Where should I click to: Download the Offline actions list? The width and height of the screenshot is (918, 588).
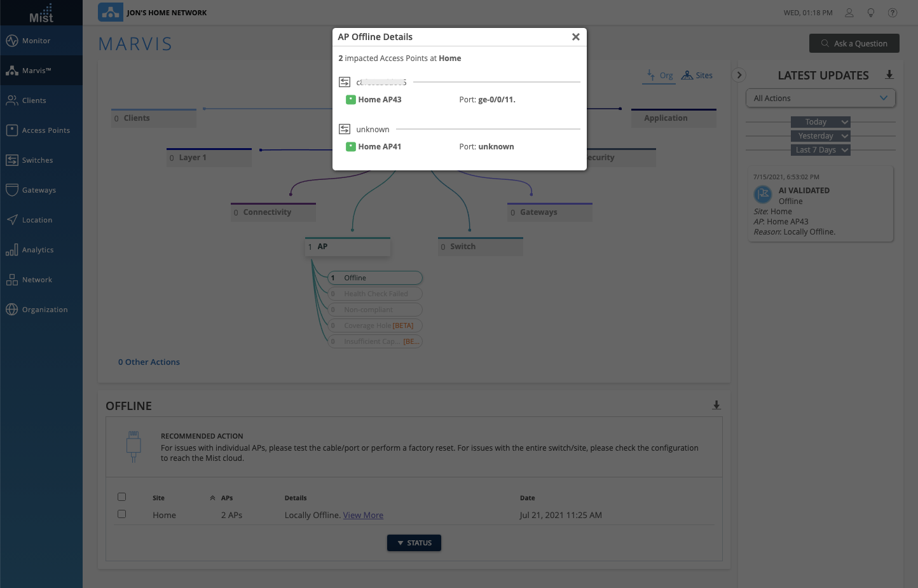tap(716, 406)
